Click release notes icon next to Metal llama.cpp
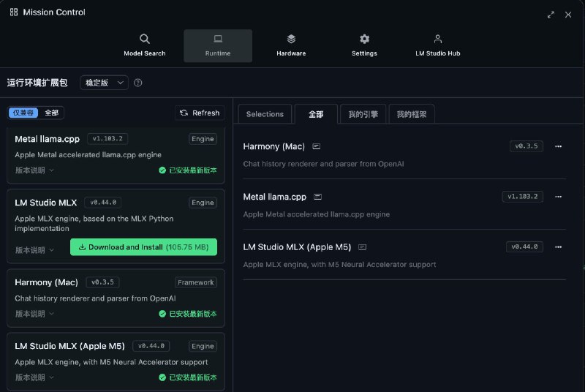Viewport: 585px width, 392px height. [320, 197]
